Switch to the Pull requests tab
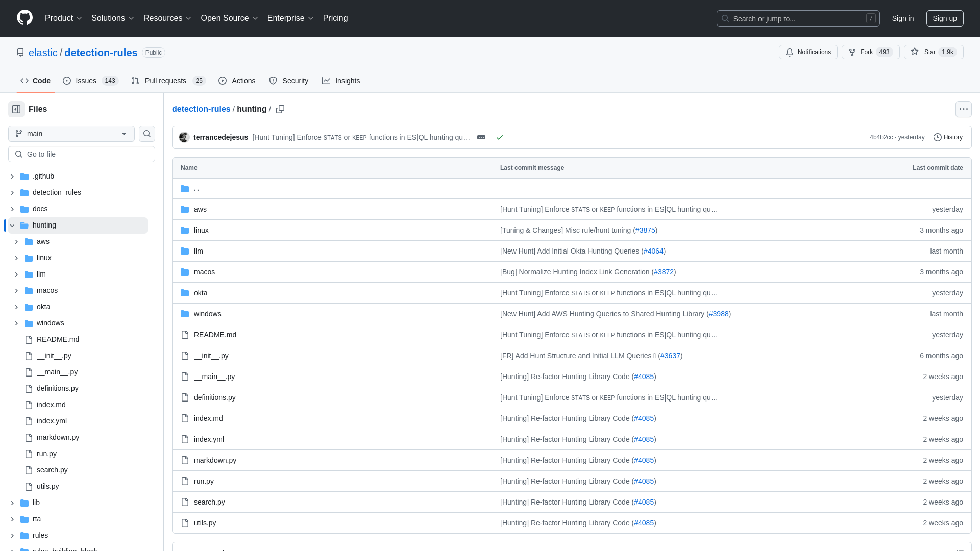 [x=168, y=81]
